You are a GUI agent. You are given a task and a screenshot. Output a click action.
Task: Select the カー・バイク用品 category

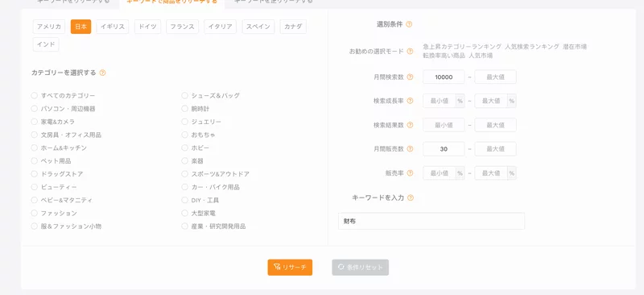coord(185,187)
